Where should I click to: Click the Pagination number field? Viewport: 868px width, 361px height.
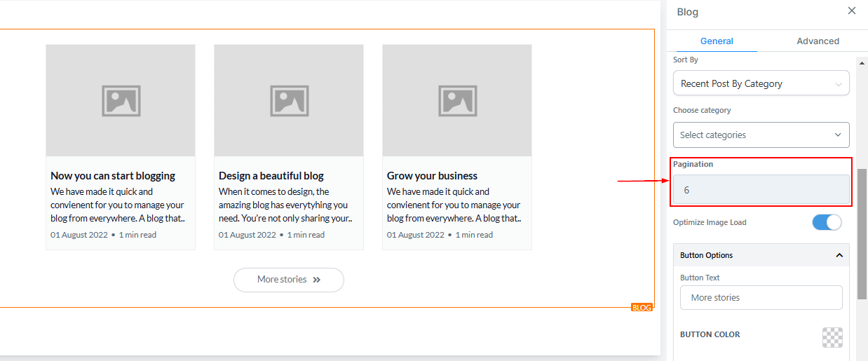pos(761,190)
